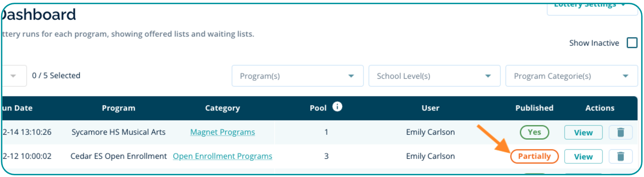The width and height of the screenshot is (644, 177).
Task: Sort by the Program column header
Action: (118, 108)
